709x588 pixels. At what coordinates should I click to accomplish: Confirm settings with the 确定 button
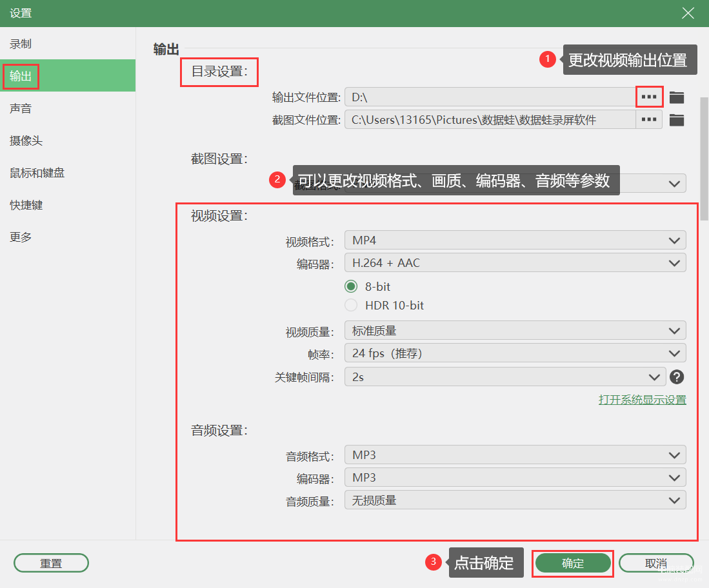click(x=572, y=563)
